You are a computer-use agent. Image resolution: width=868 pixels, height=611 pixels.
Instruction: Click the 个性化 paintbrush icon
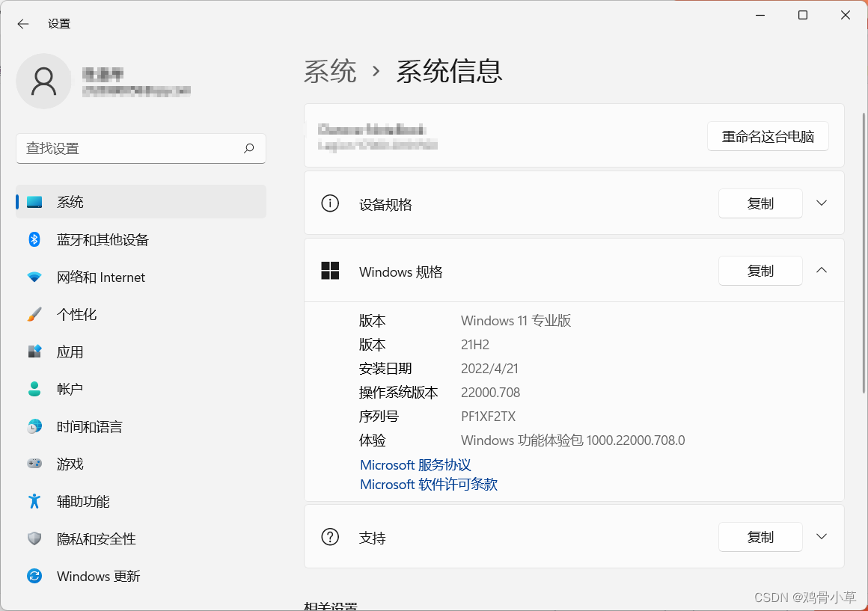34,314
